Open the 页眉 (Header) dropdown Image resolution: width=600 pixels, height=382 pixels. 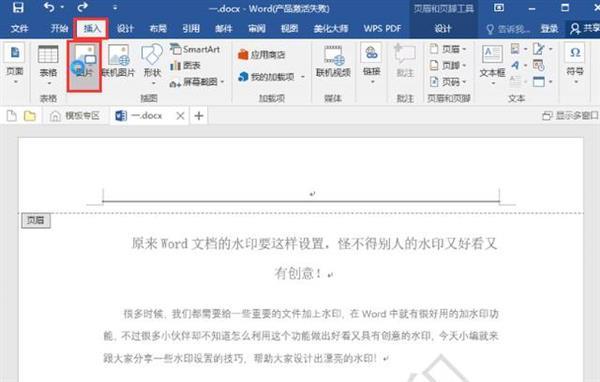(x=448, y=49)
